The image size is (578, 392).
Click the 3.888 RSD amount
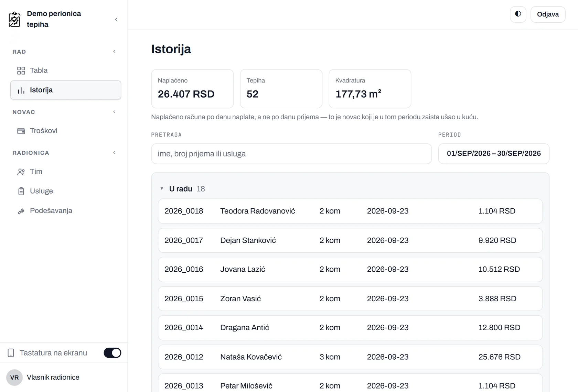coord(497,299)
